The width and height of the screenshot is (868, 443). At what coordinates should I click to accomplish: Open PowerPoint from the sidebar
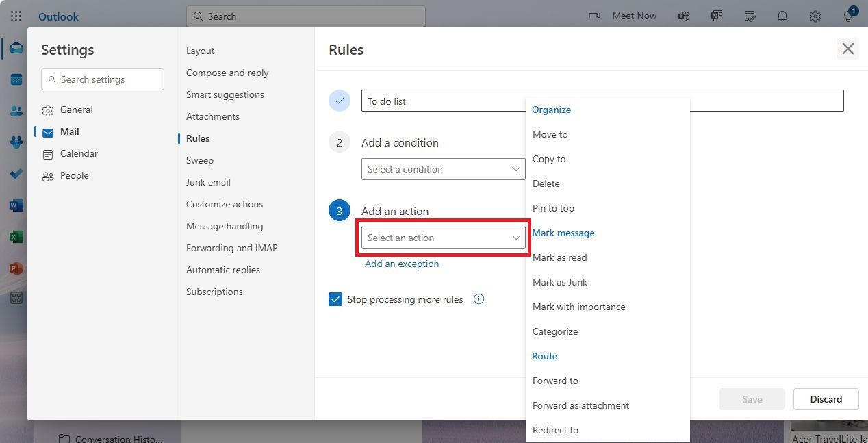coord(15,268)
